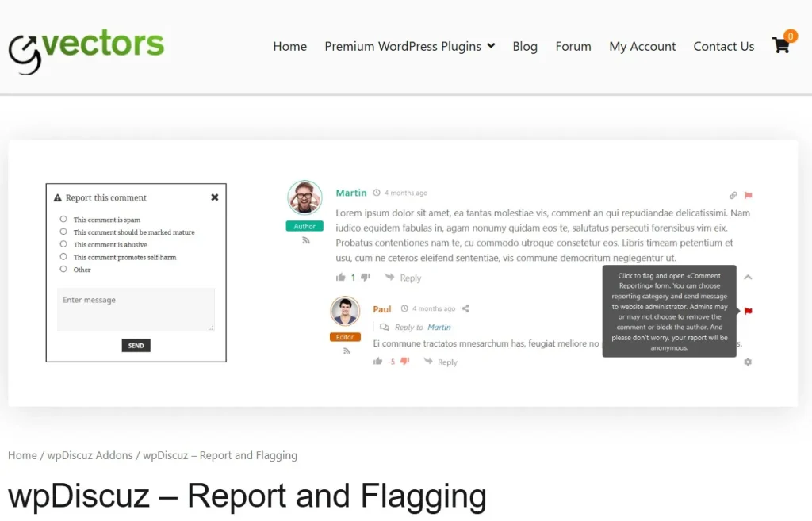Downvote Paul's comment using the thumbs-down icon
Viewport: 812px width, 521px height.
click(x=405, y=360)
